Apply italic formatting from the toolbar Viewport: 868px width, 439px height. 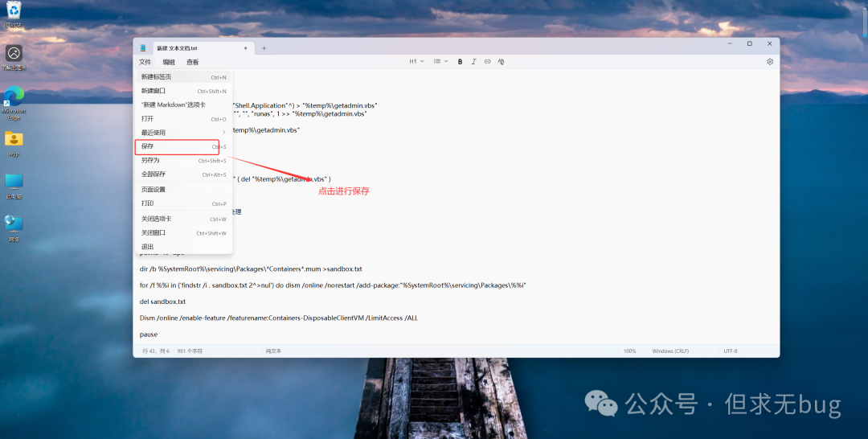point(474,61)
